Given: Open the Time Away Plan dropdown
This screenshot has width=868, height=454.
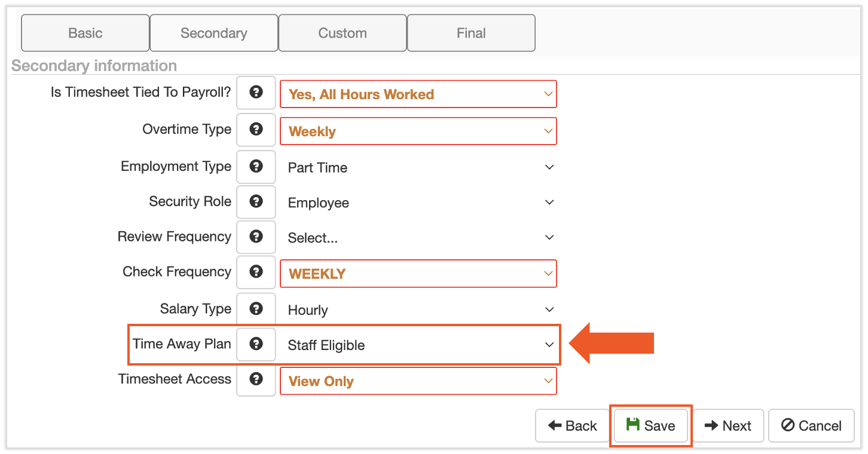Looking at the screenshot, I should click(x=418, y=345).
